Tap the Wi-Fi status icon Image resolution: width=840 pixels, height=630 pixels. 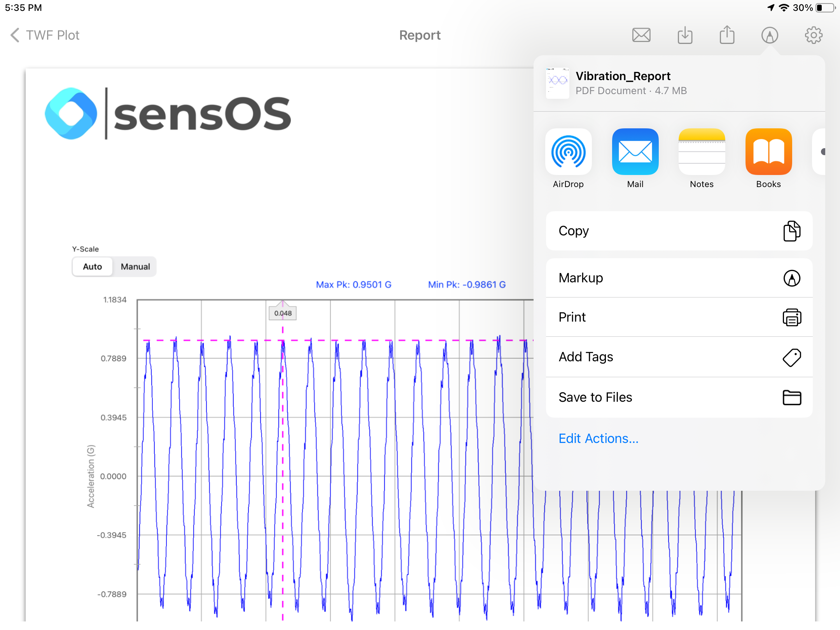[x=784, y=8]
